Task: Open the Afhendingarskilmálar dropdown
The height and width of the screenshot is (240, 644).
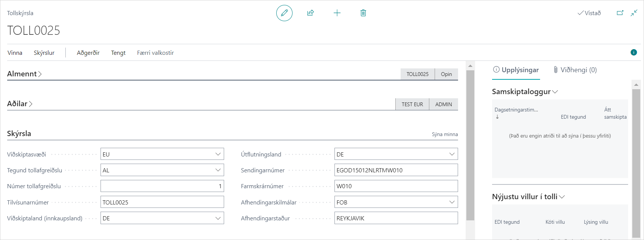Action: [x=452, y=202]
